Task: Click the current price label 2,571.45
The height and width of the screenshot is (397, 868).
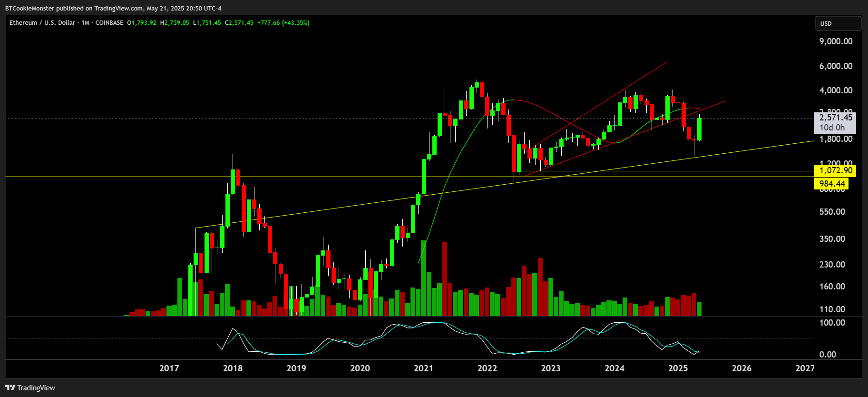Action: pos(836,118)
